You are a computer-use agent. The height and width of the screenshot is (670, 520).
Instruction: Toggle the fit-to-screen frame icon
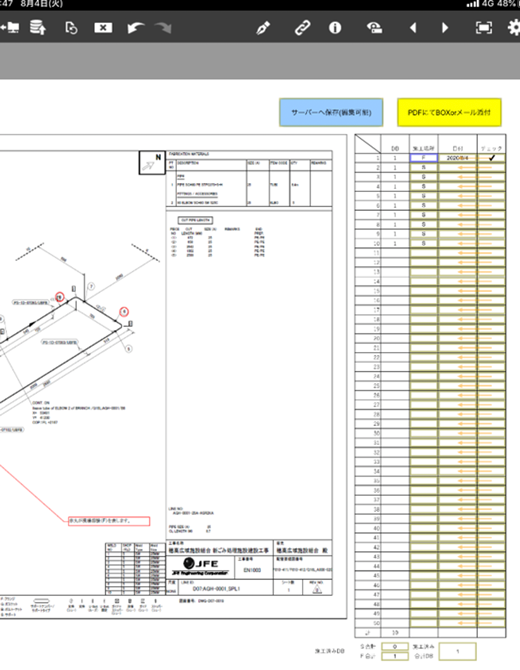pos(484,28)
